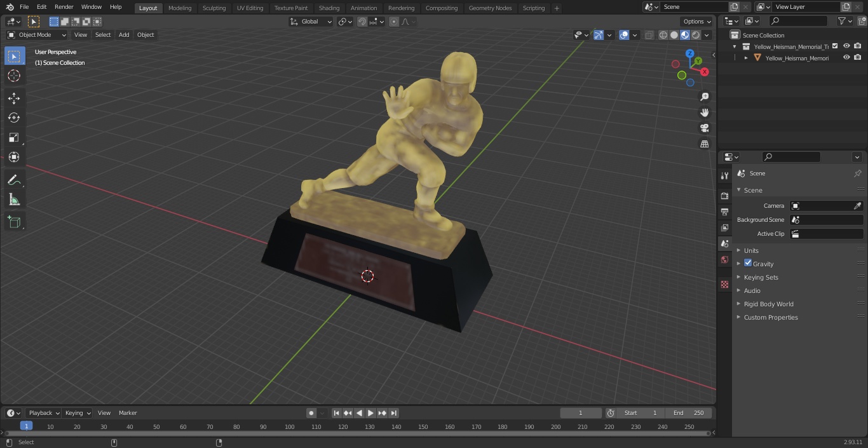The image size is (868, 448).
Task: Toggle exclude checkbox for Yellow_Heisman collection
Action: [835, 46]
